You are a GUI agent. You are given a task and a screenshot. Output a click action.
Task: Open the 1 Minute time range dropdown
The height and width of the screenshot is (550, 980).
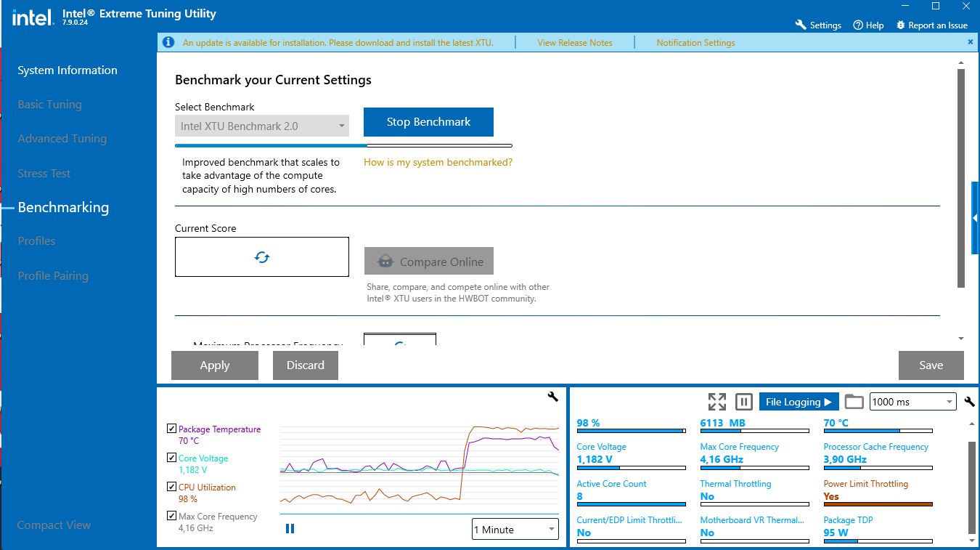(x=515, y=530)
